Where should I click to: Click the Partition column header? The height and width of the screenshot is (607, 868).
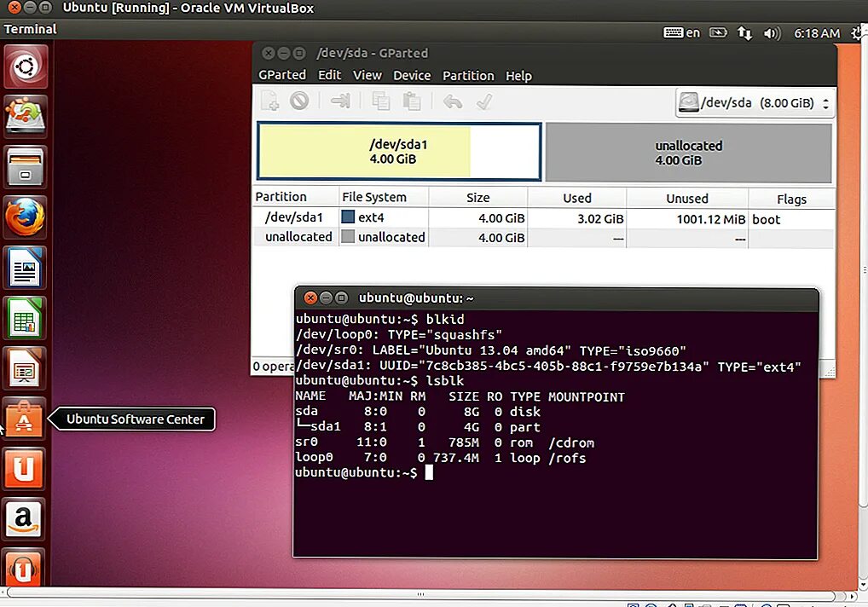pyautogui.click(x=296, y=197)
